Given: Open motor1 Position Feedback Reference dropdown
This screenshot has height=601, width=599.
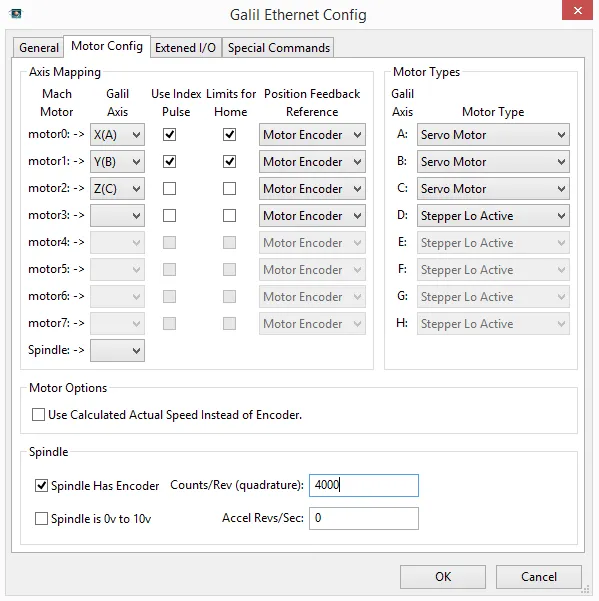Looking at the screenshot, I should point(312,161).
